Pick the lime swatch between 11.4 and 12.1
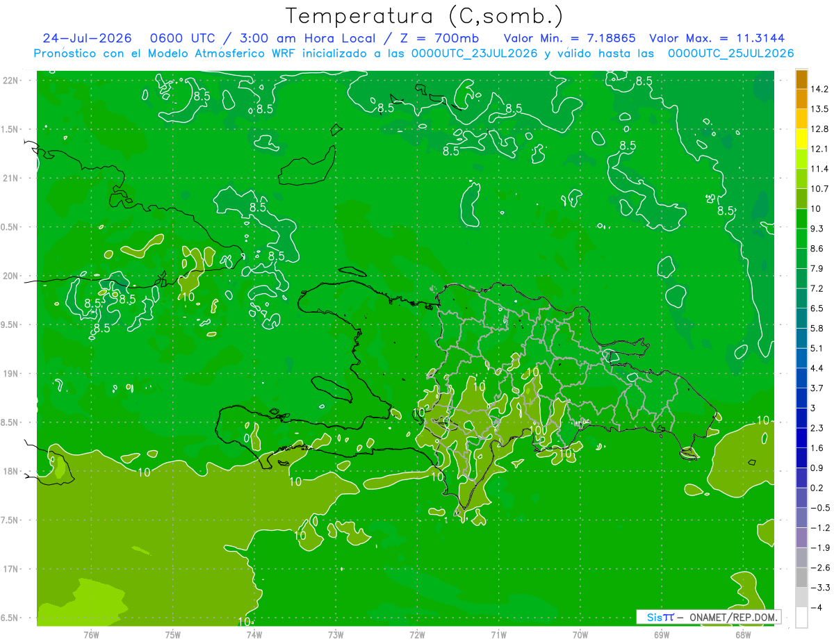This screenshot has width=834, height=644. pyautogui.click(x=801, y=159)
